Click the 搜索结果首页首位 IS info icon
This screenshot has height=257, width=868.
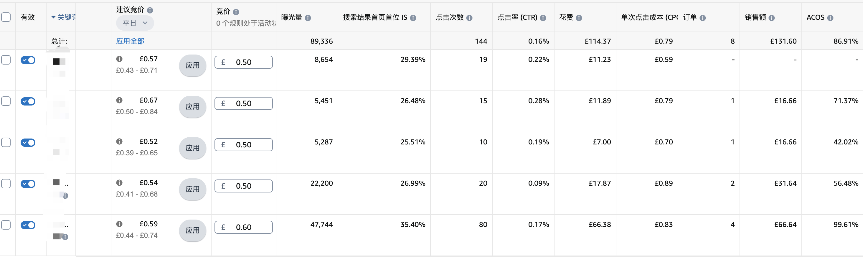pos(414,18)
